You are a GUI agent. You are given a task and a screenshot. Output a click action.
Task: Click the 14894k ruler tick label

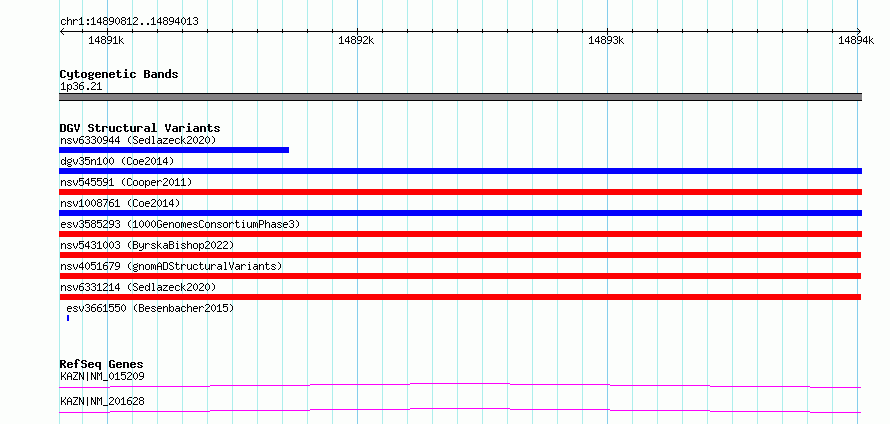pos(856,40)
